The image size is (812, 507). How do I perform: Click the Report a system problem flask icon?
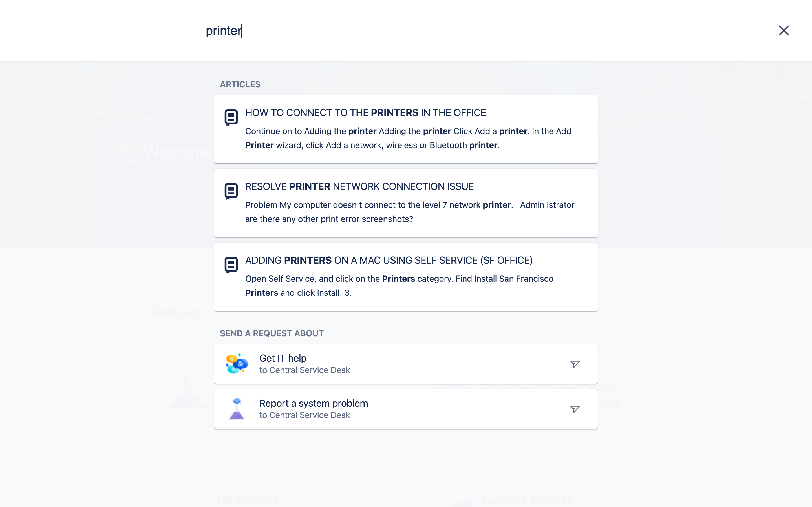tap(237, 409)
